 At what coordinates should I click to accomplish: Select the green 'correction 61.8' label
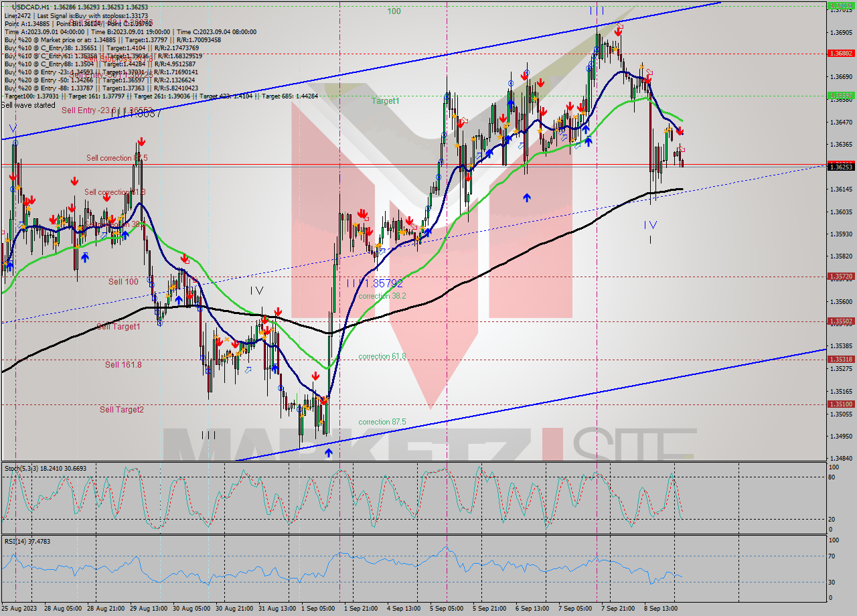[x=382, y=356]
